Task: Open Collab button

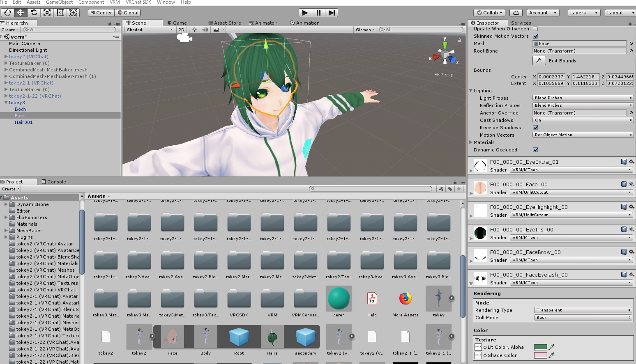Action: click(x=489, y=13)
